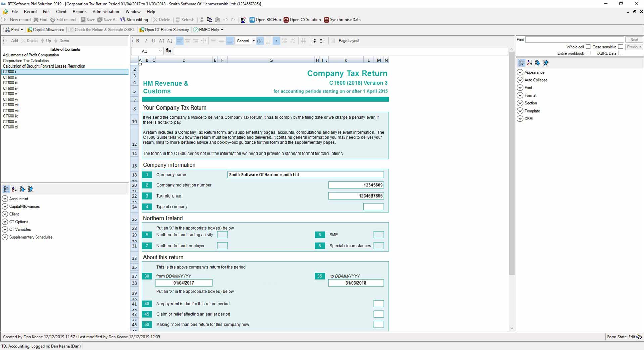
Task: Click the Type of company box
Action: coord(373,207)
